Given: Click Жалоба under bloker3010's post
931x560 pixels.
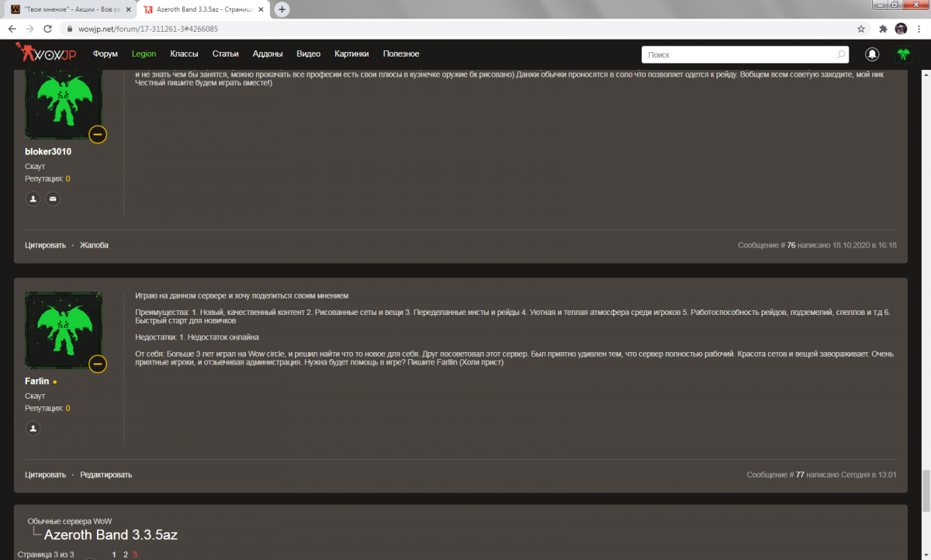Looking at the screenshot, I should (94, 245).
